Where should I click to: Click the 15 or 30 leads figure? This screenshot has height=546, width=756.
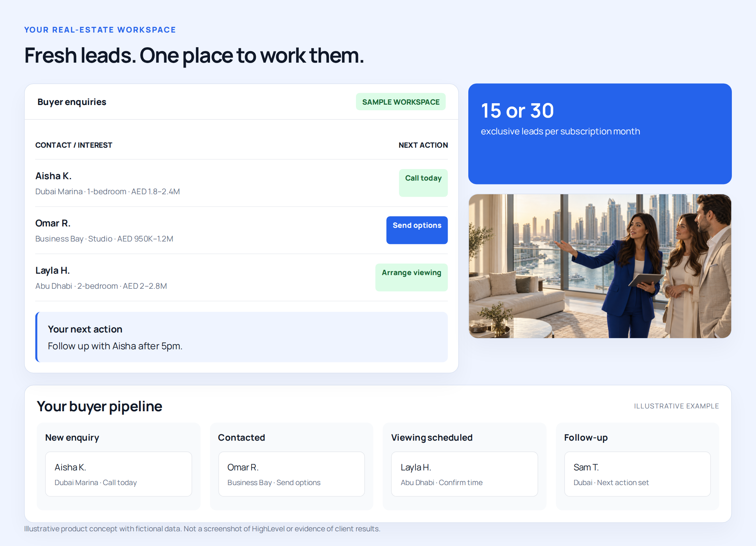click(517, 111)
